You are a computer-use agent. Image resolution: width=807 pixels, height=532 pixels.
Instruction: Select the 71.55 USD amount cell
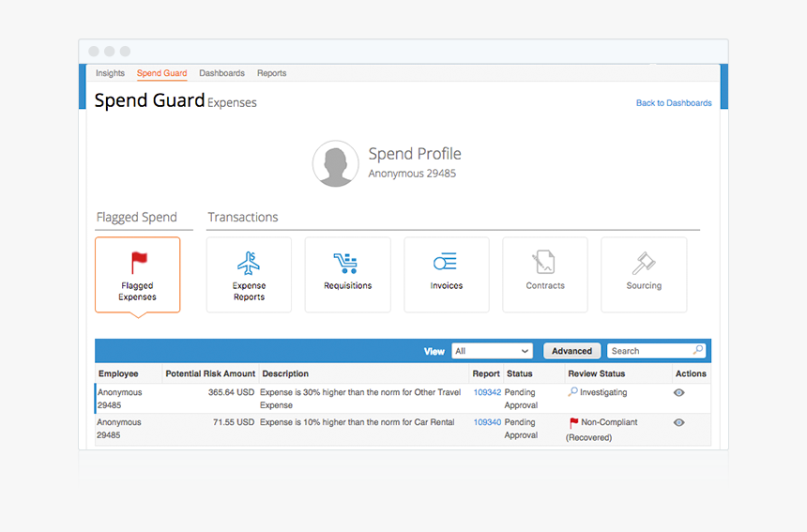(x=234, y=422)
